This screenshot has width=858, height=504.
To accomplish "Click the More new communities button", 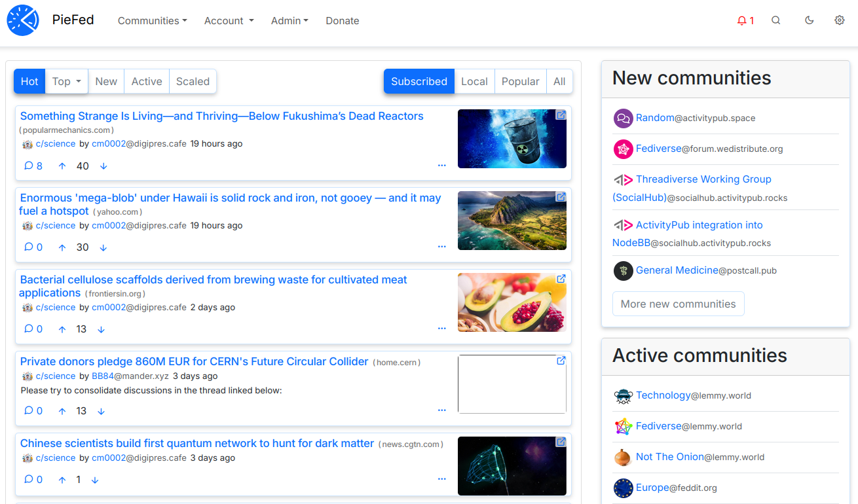I will click(x=678, y=304).
